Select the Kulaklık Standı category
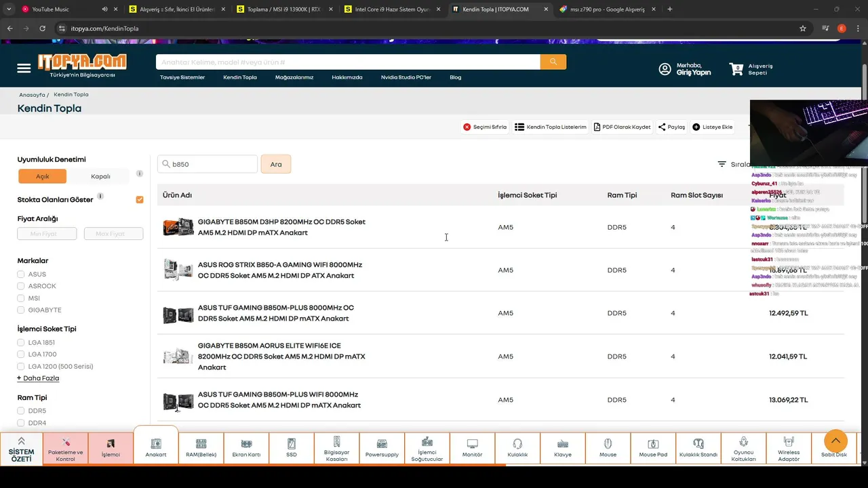 click(x=698, y=449)
